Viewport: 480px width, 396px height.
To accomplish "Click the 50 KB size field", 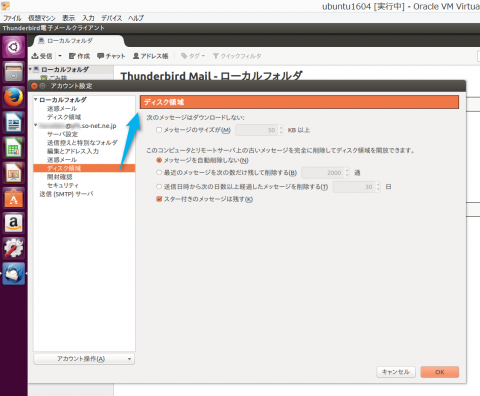I will [256, 130].
